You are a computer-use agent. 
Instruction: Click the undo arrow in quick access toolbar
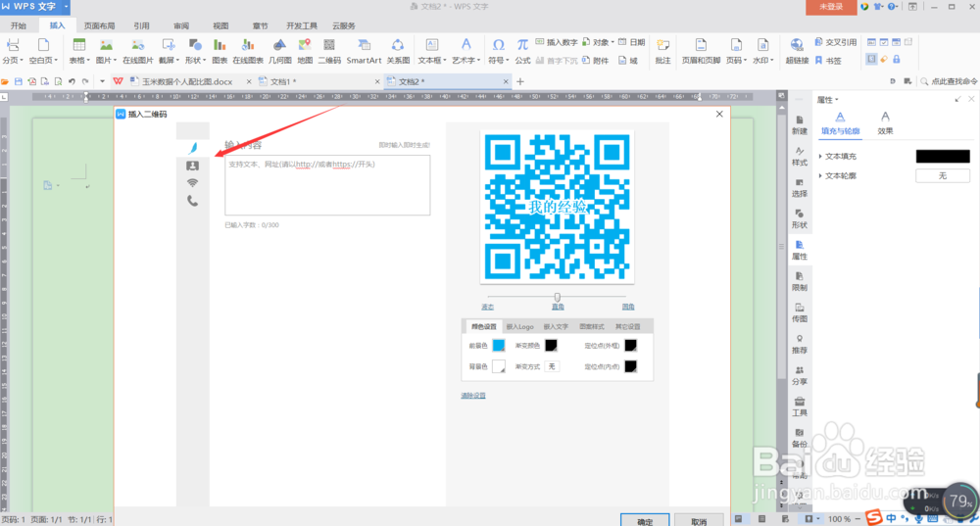tap(72, 81)
